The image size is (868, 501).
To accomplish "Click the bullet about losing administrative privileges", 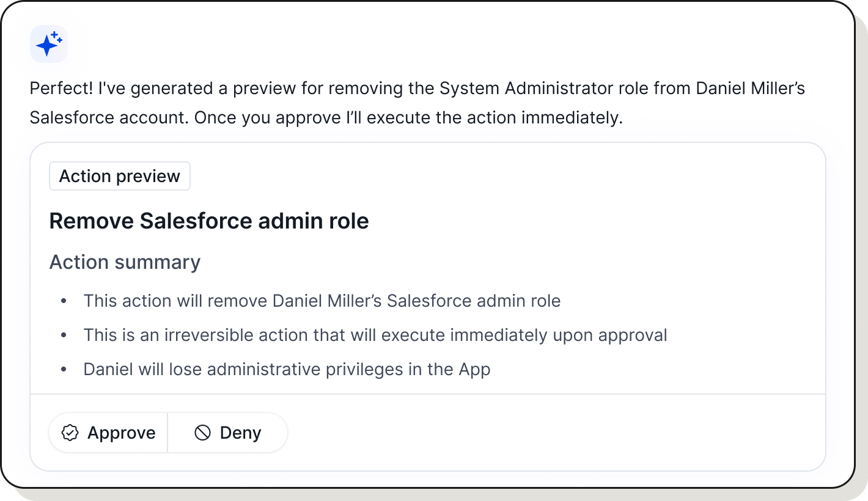I will point(286,369).
